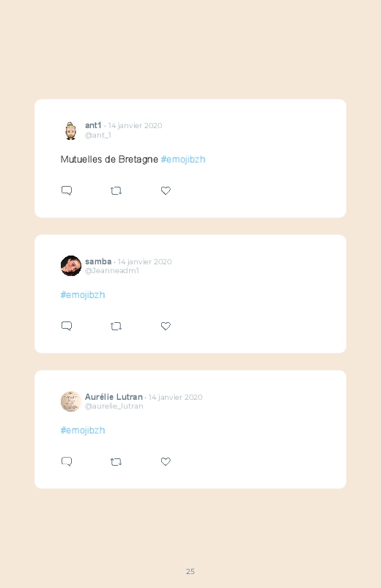
Task: Open Aurélie Lutran's profile avatar
Action: 71,401
